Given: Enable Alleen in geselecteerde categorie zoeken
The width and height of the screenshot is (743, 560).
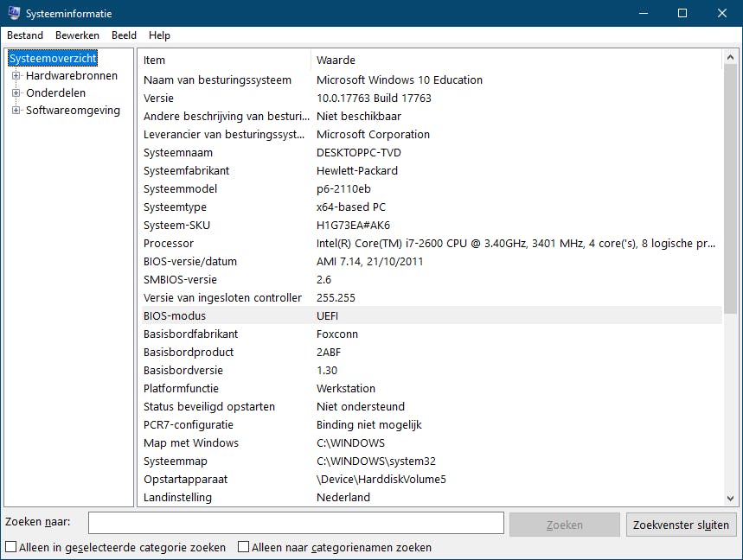Looking at the screenshot, I should point(10,547).
